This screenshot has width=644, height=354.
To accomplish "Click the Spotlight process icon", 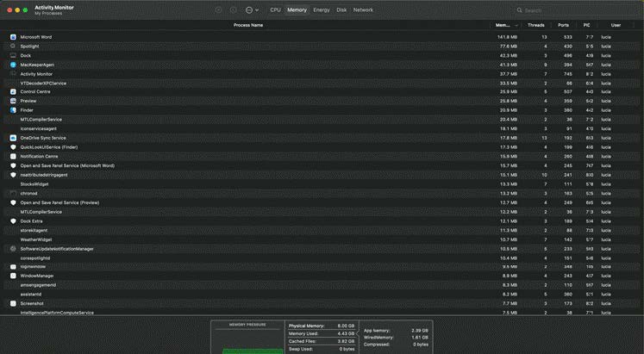I will (x=13, y=47).
